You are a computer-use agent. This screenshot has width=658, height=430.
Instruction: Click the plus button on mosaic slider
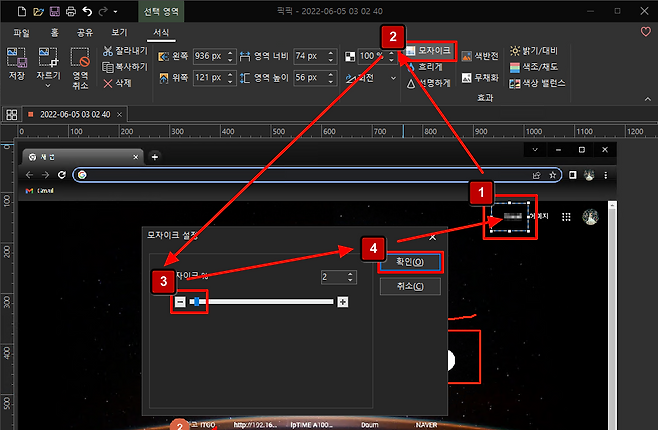[x=343, y=301]
